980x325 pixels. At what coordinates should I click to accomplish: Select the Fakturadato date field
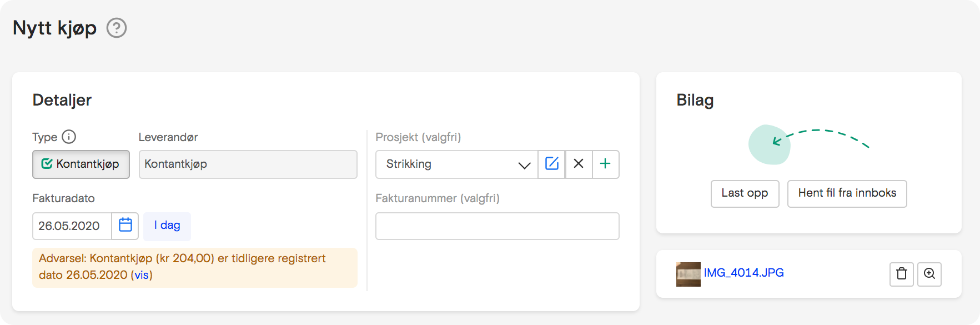[72, 226]
